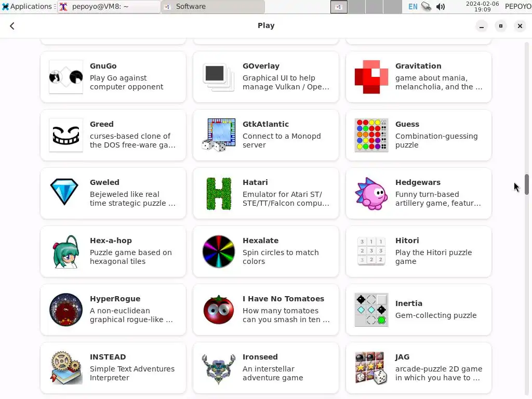
Task: Click the JAG dice and stars icon
Action: [x=371, y=368]
